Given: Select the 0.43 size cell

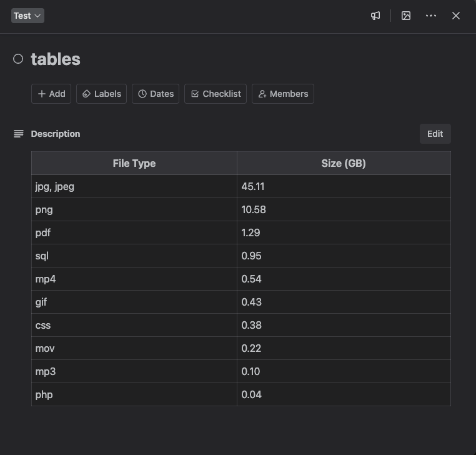Looking at the screenshot, I should 344,302.
